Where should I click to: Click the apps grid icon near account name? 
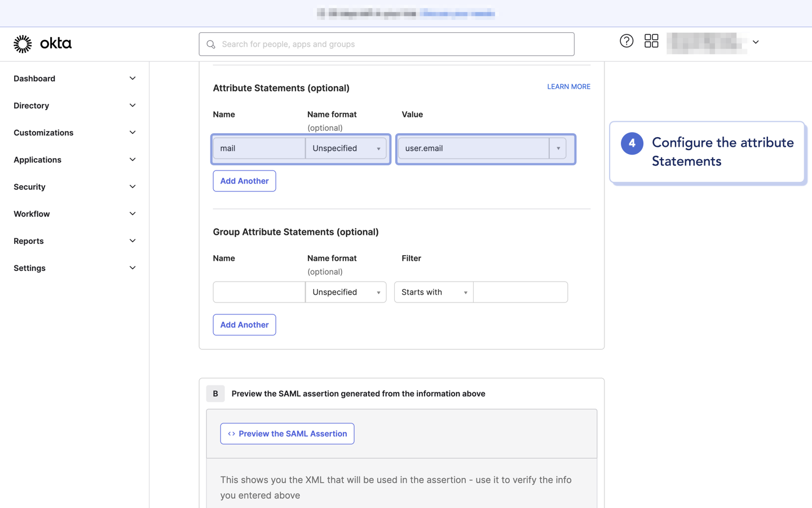(651, 41)
